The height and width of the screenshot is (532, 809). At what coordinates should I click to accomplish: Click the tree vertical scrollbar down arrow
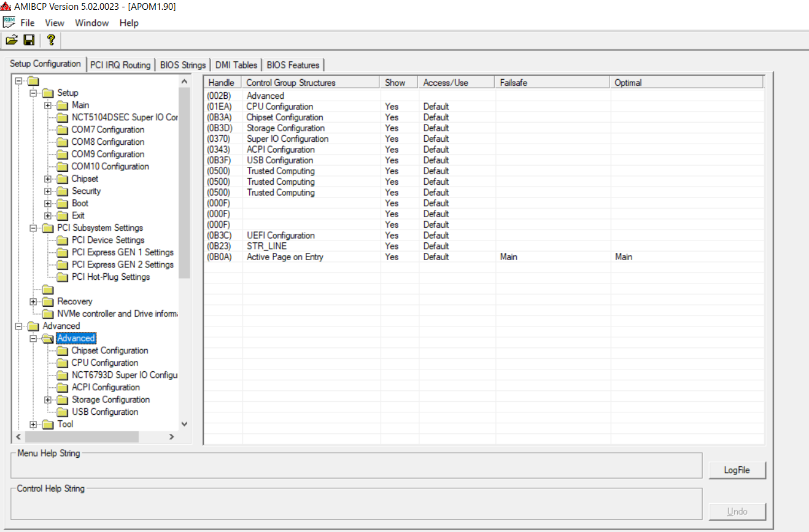[x=184, y=424]
